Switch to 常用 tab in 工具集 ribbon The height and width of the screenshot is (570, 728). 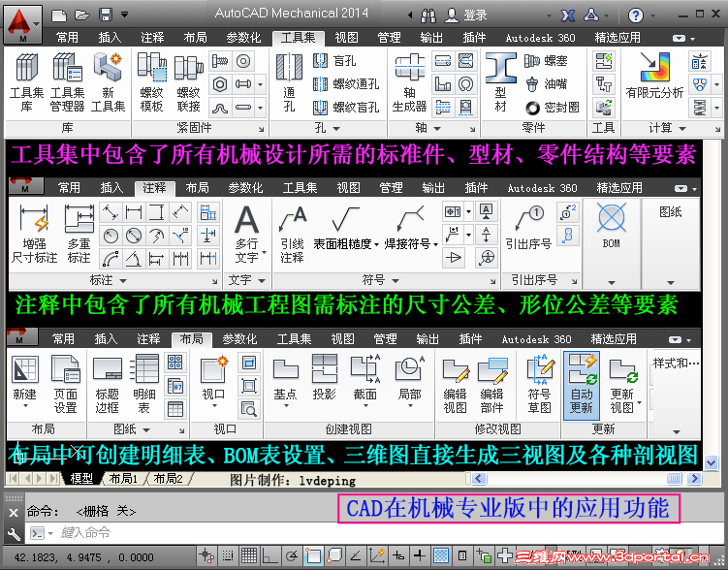point(67,38)
